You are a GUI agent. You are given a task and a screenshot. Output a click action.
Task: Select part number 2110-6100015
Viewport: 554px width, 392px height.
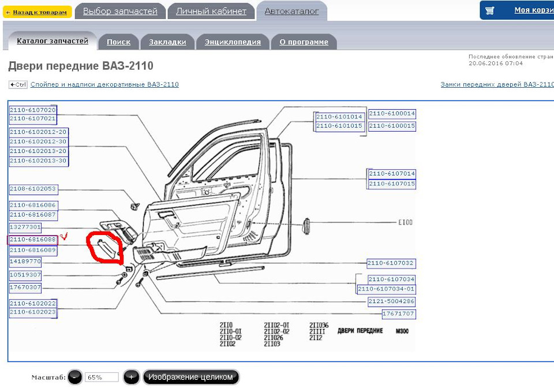coord(392,126)
